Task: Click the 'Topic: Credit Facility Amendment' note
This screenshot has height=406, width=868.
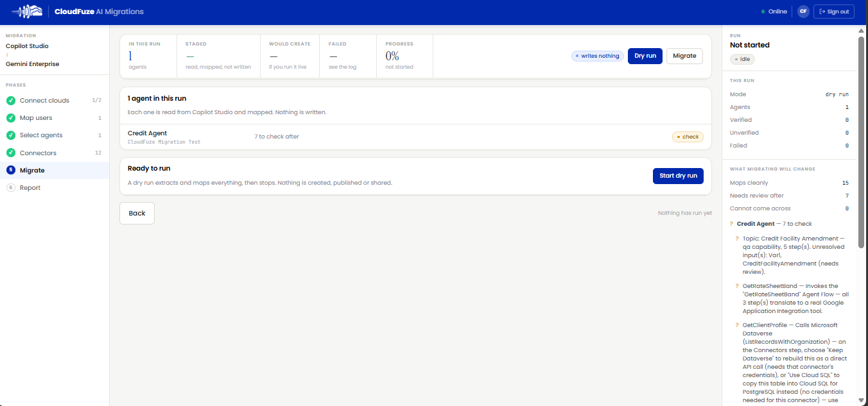Action: point(794,255)
